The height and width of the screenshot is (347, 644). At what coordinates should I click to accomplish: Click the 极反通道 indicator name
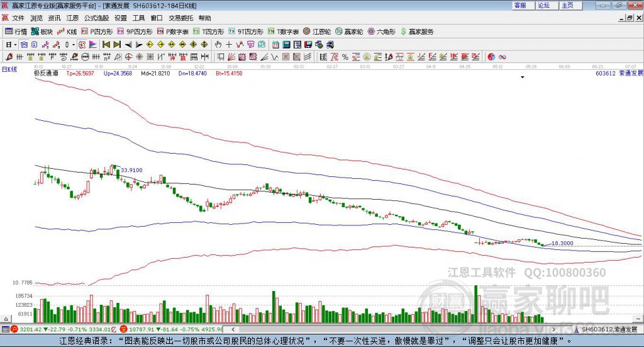click(46, 73)
